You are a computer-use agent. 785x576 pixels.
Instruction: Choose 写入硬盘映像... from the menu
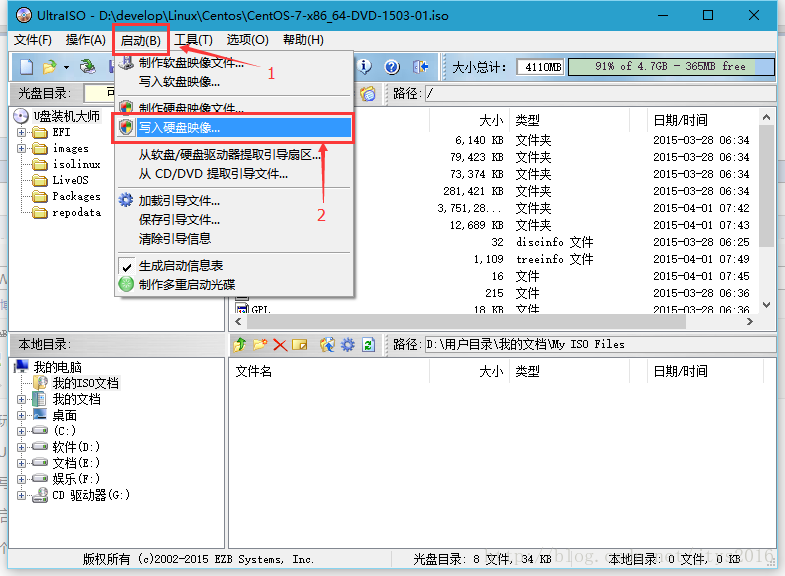234,128
